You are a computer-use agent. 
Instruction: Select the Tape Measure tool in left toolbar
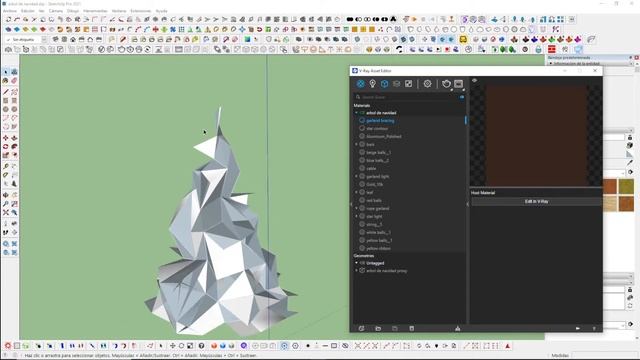6,167
